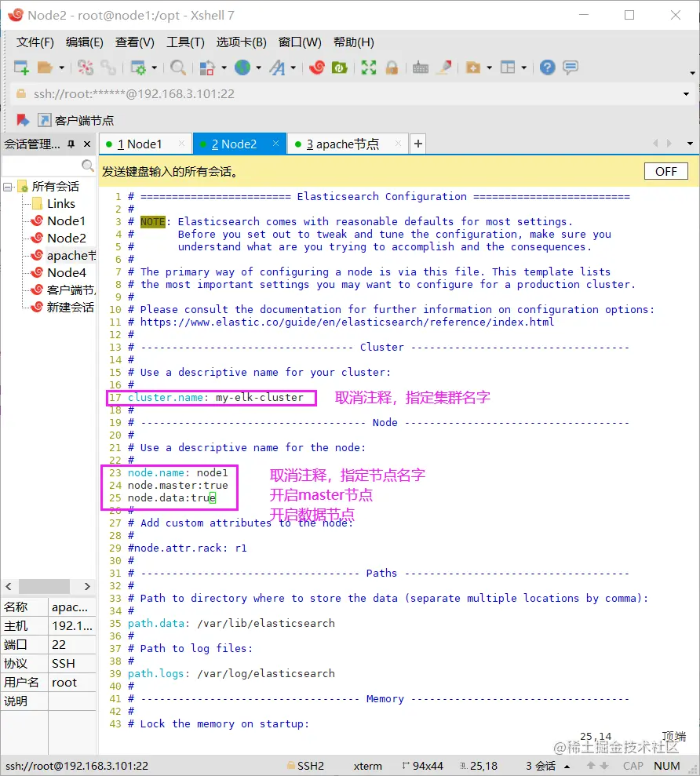
Task: Open the 窗口(W) menu
Action: pos(300,42)
